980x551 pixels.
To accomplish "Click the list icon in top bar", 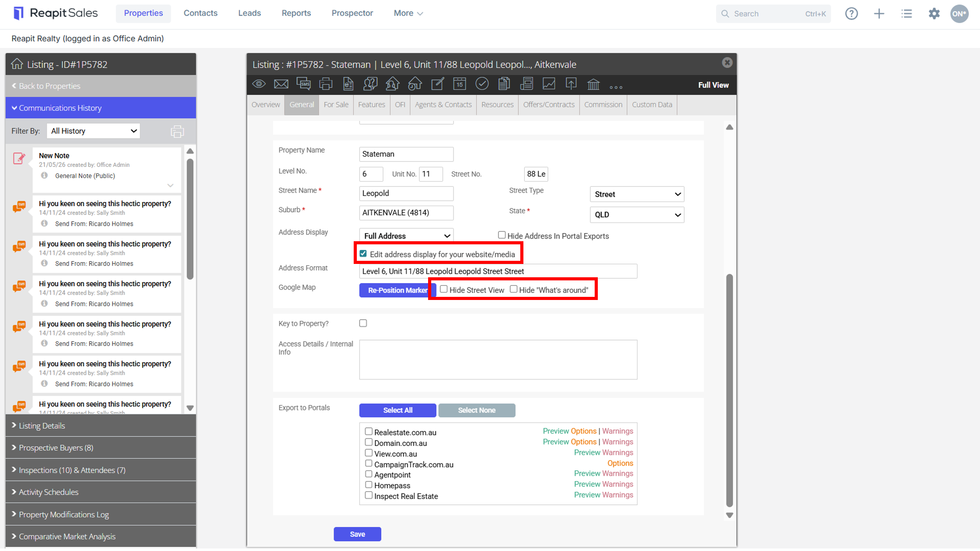I will [906, 13].
